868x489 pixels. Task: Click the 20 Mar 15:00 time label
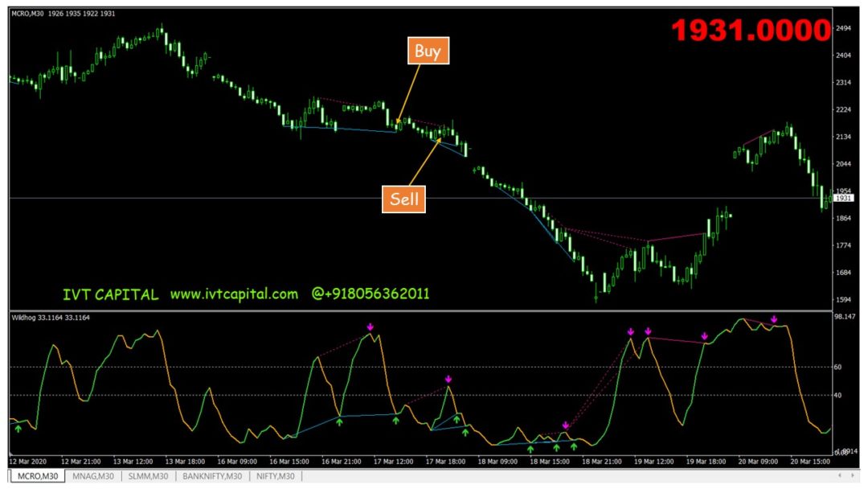point(810,462)
